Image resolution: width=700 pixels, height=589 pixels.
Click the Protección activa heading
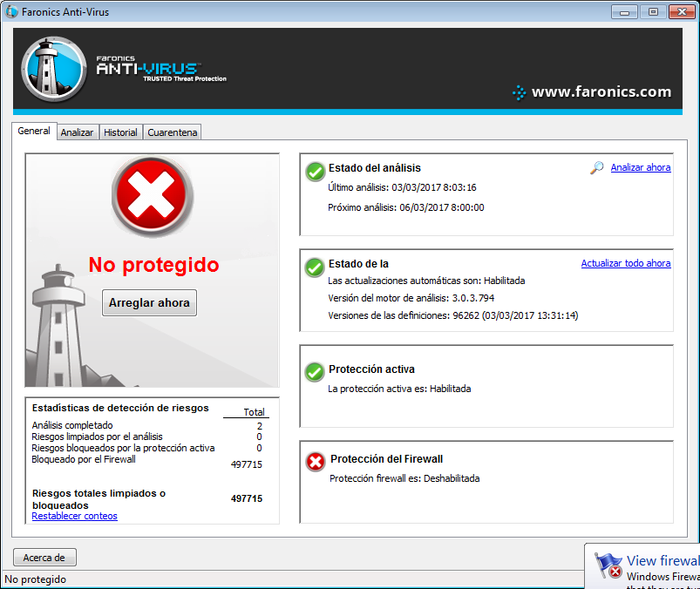coord(371,369)
